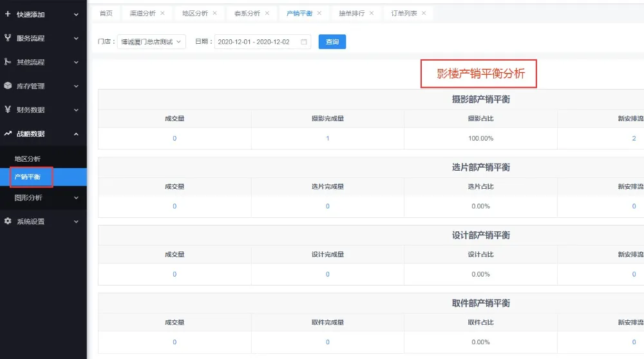This screenshot has width=644, height=359.
Task: Click the 服务流程 fork icon
Action: pos(8,38)
